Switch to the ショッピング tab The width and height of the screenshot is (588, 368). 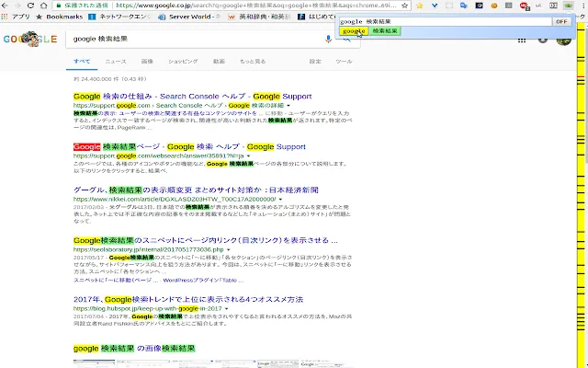(183, 62)
